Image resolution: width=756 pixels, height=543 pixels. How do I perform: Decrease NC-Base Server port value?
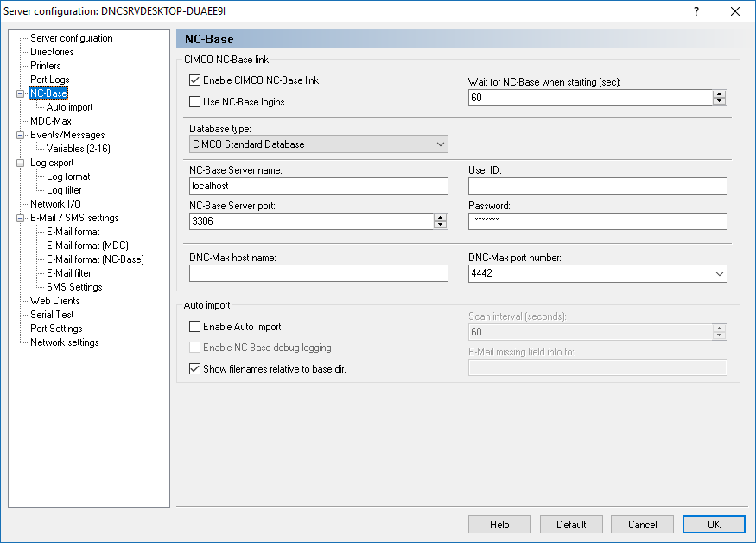tap(440, 225)
